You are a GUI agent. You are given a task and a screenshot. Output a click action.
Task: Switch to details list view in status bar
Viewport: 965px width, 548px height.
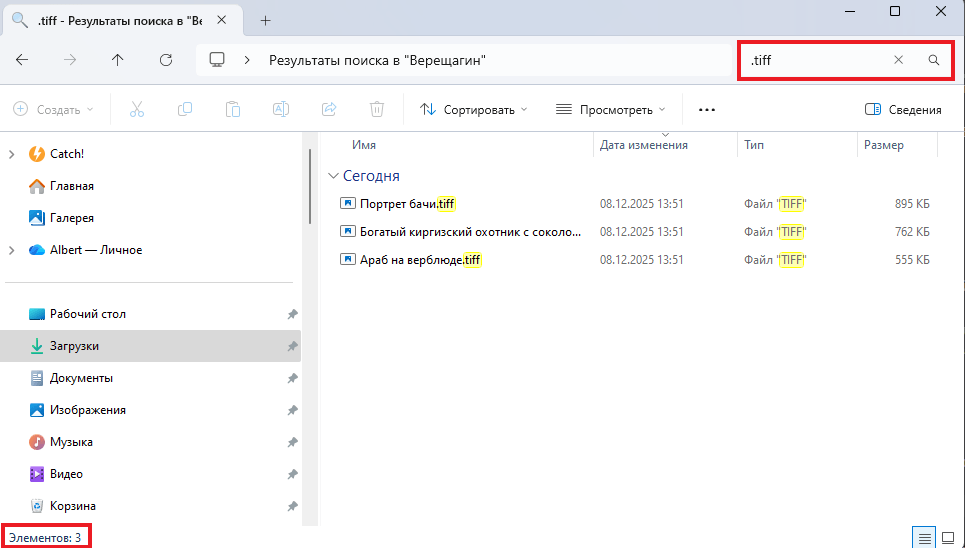[x=924, y=538]
